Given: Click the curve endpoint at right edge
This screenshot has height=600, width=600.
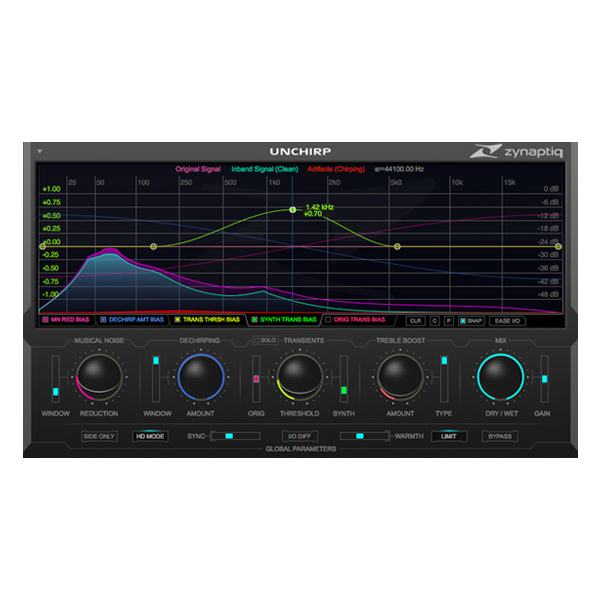Looking at the screenshot, I should pyautogui.click(x=559, y=246).
